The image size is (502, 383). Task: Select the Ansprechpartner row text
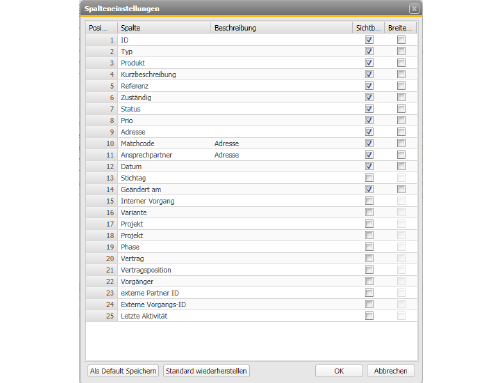point(146,155)
